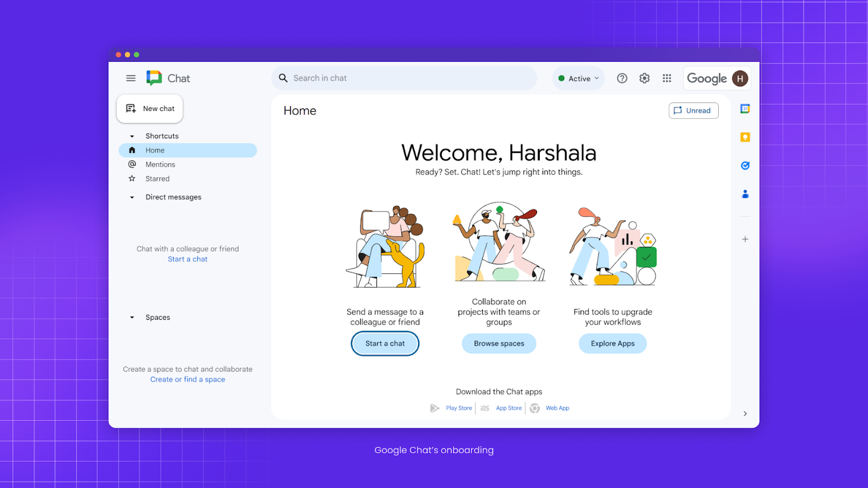Click the search magnifier icon

coord(283,78)
